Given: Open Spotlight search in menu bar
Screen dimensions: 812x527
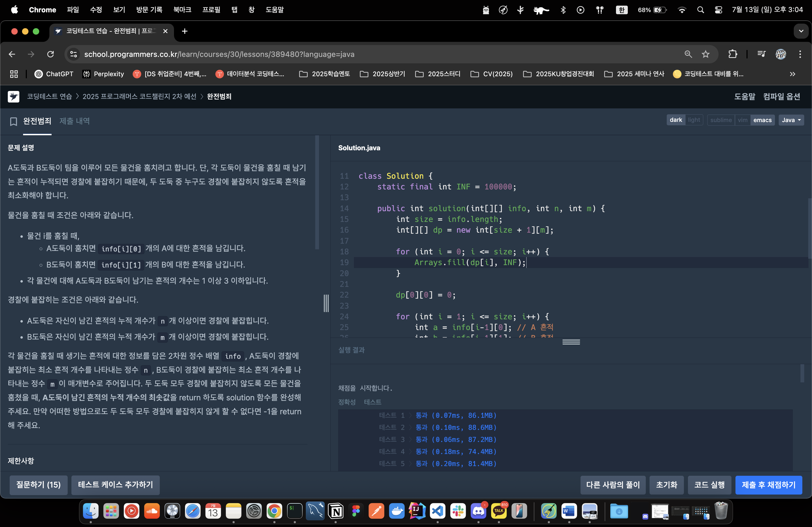Looking at the screenshot, I should point(701,10).
